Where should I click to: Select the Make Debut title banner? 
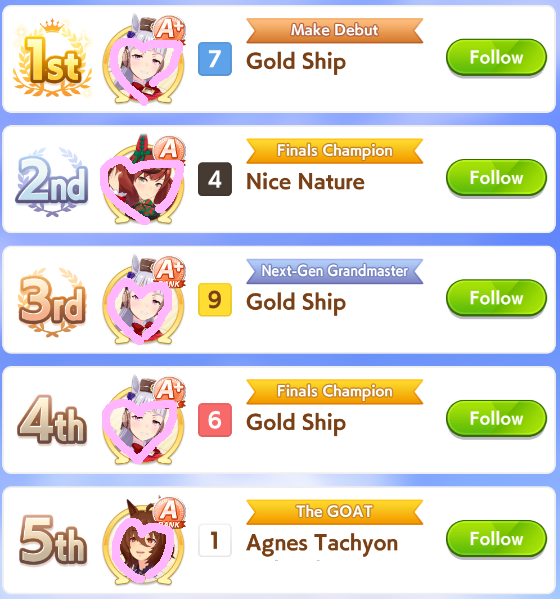tap(335, 30)
